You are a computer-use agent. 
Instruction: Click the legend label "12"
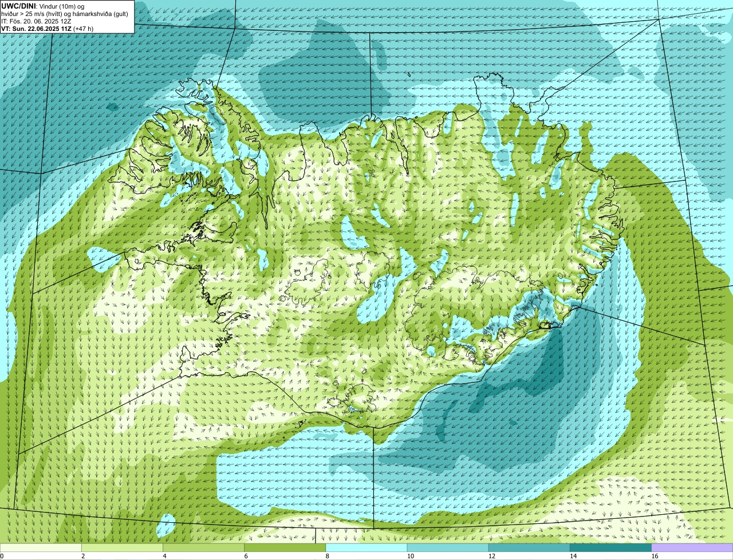(492, 556)
